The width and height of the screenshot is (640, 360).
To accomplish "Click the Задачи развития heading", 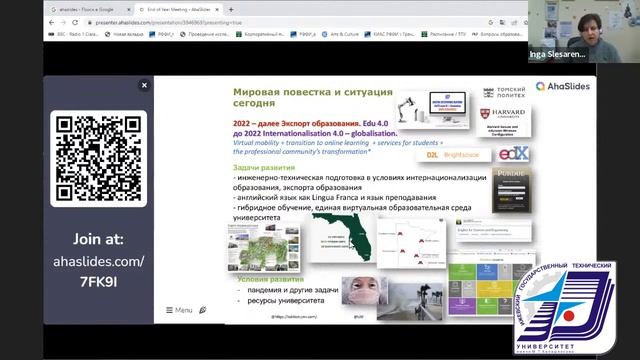I will coord(264,167).
